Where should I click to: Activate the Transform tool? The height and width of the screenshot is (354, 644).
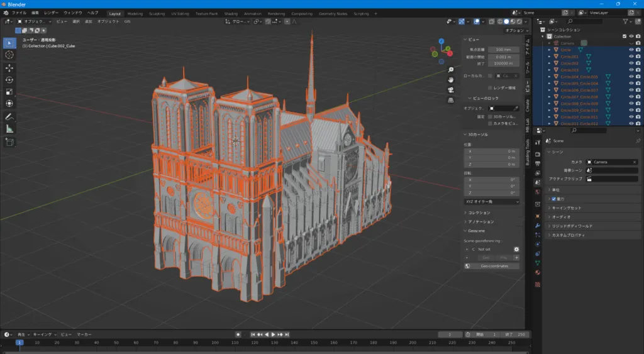click(x=9, y=104)
